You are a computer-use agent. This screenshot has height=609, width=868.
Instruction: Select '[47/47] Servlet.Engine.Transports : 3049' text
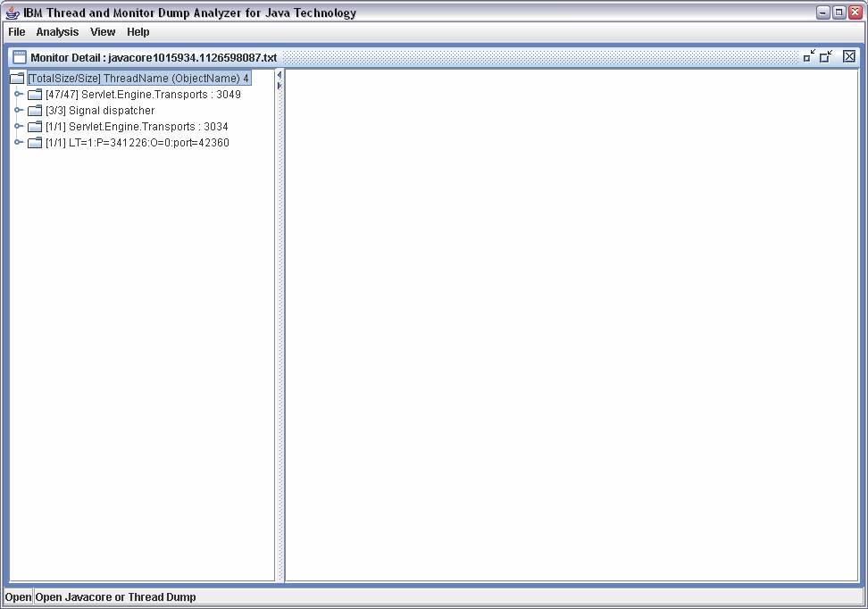pyautogui.click(x=144, y=95)
